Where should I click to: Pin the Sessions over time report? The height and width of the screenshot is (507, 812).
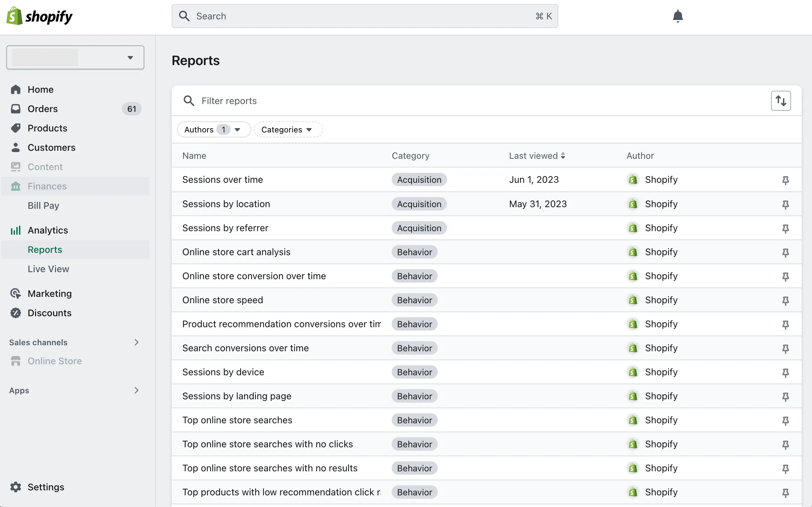[786, 180]
